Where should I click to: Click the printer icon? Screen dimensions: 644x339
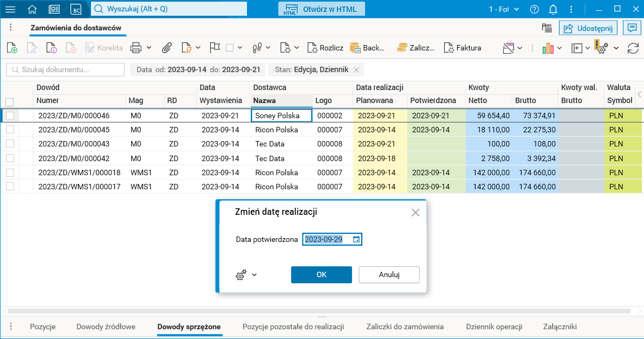pos(136,48)
